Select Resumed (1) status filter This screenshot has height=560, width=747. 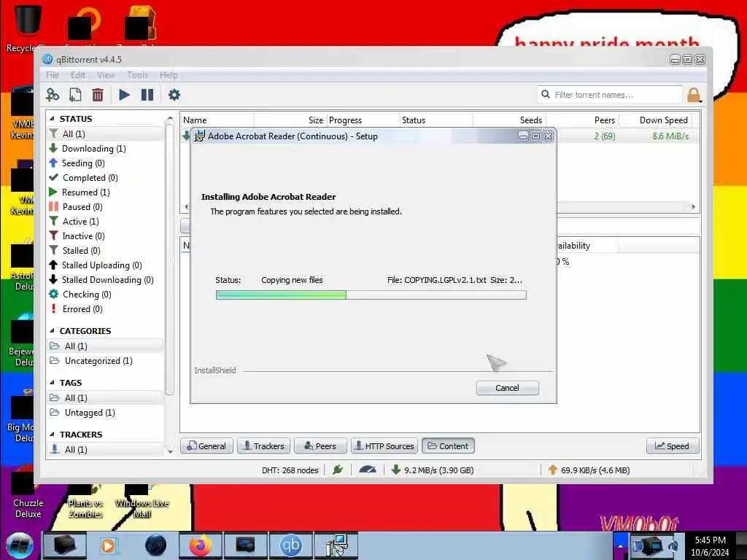[x=86, y=192]
